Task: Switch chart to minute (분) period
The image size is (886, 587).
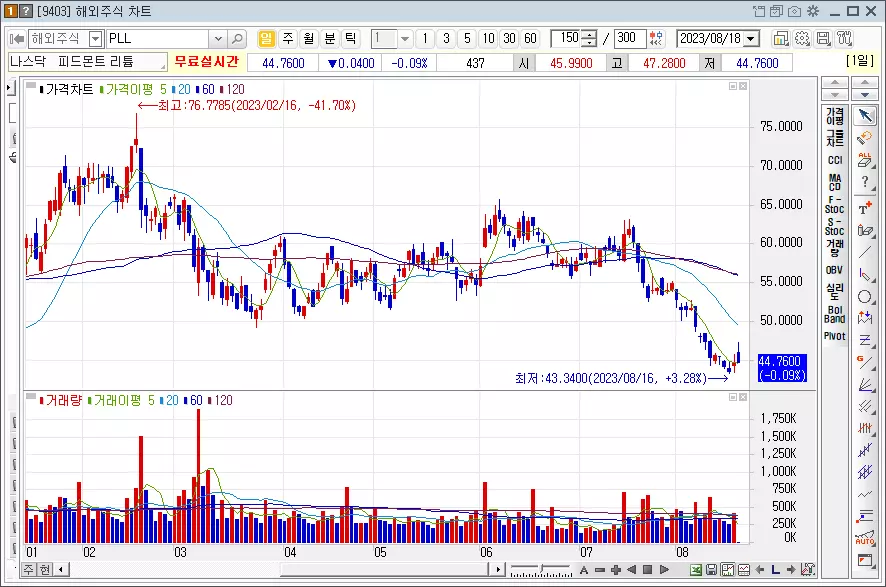Action: 330,38
